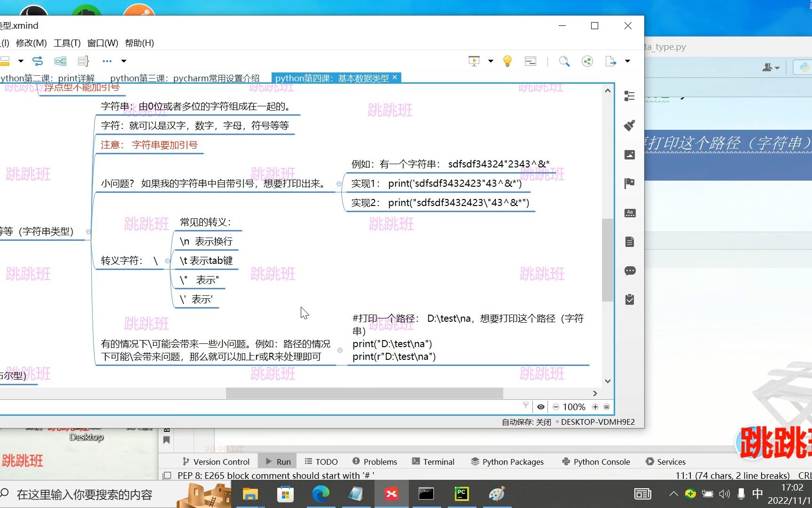The height and width of the screenshot is (508, 812).
Task: Open Version Control tool window in PyCharm
Action: click(216, 462)
